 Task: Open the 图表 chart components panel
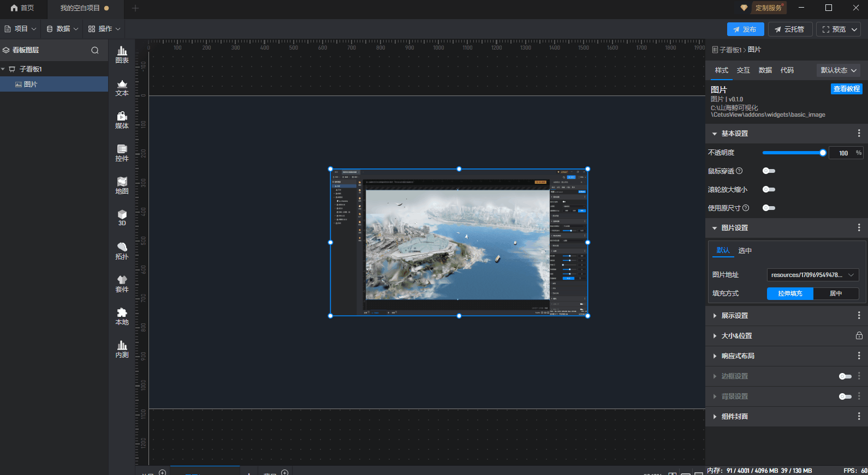122,55
